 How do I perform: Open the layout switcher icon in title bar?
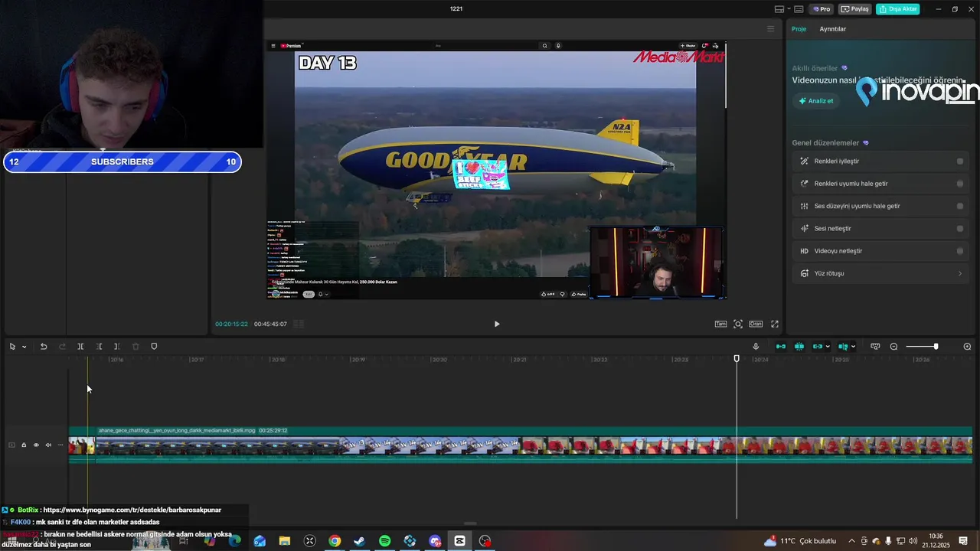[779, 9]
